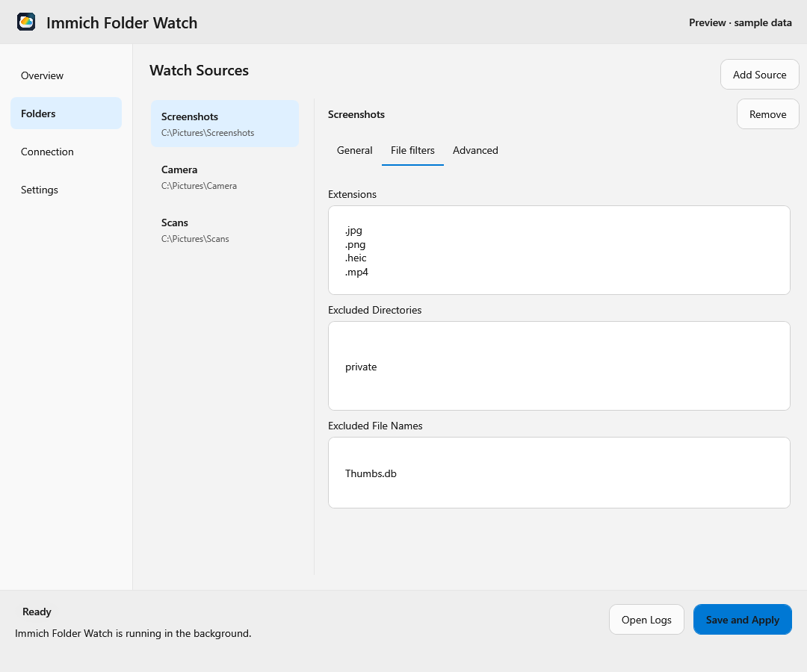Click inside the Extensions text box

click(559, 250)
